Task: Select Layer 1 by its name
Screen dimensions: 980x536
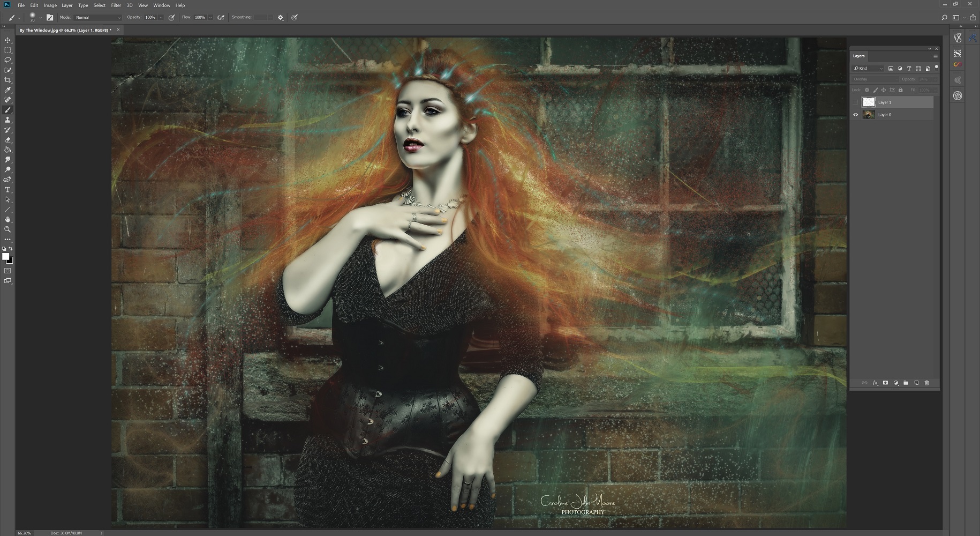Action: click(885, 102)
